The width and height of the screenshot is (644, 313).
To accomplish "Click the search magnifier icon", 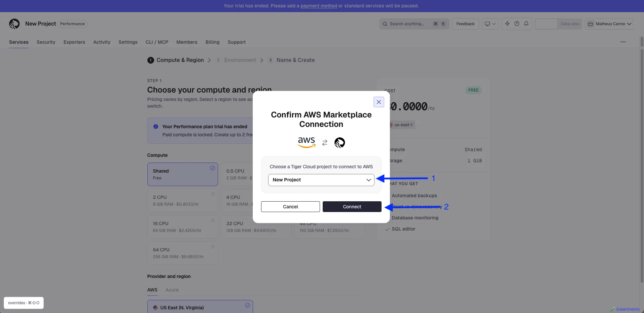I will pos(385,24).
